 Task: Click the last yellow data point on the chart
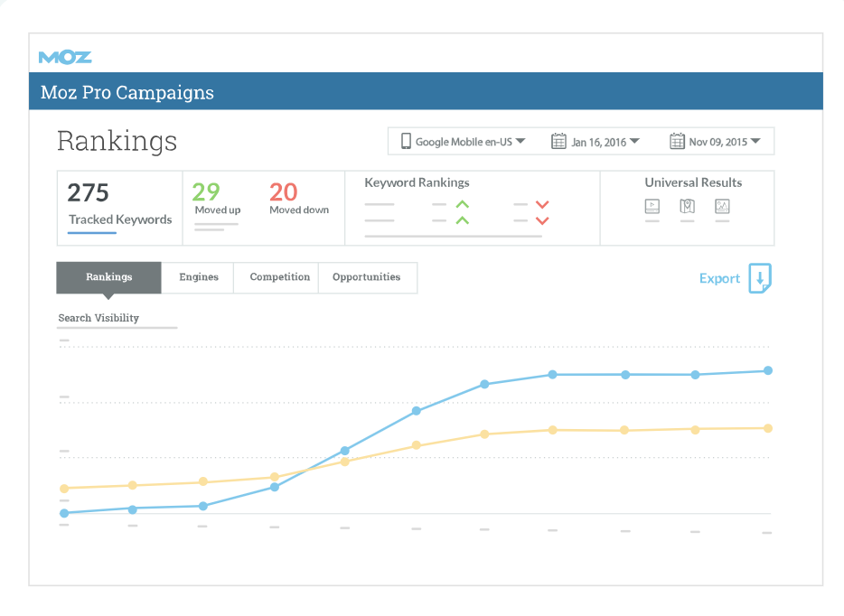(768, 428)
